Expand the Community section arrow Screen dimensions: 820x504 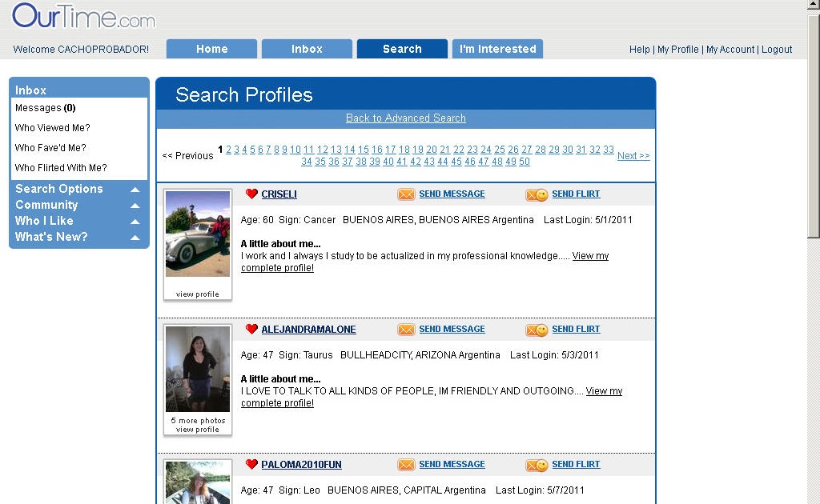click(135, 206)
